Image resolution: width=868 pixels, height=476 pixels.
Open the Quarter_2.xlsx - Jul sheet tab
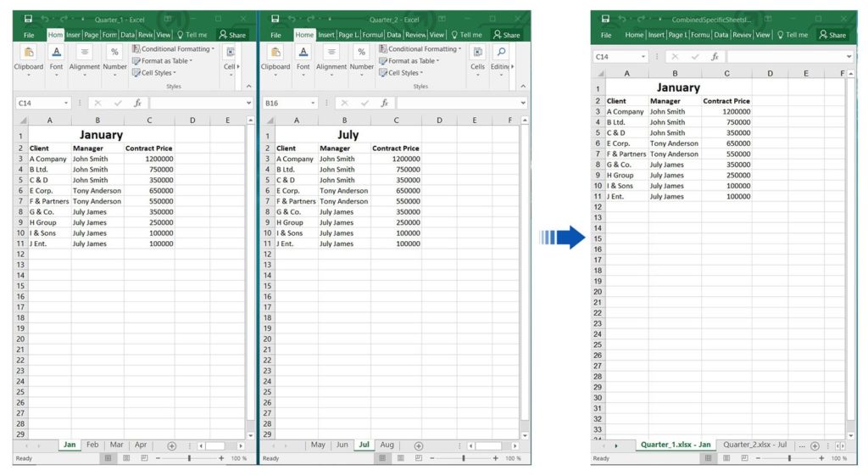click(x=754, y=445)
